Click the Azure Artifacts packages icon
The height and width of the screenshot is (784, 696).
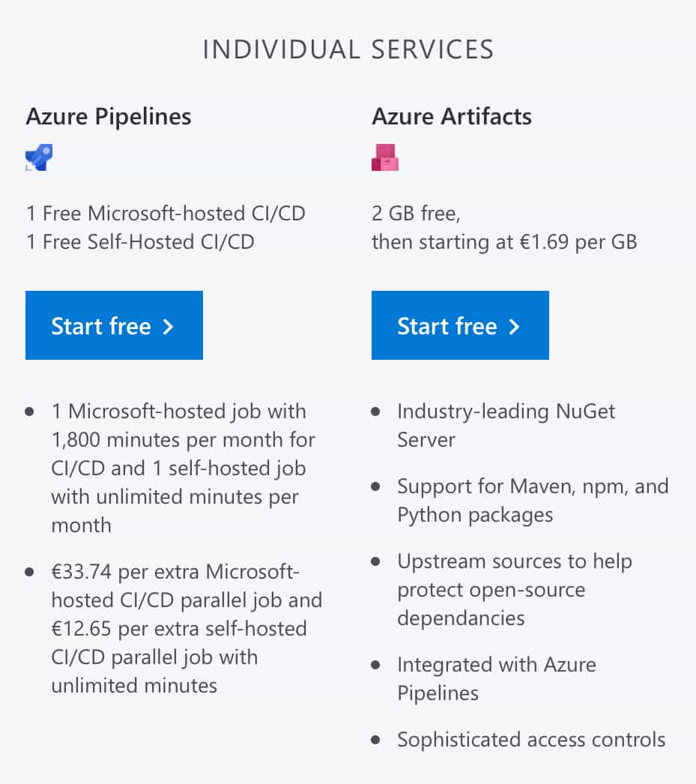pos(384,157)
